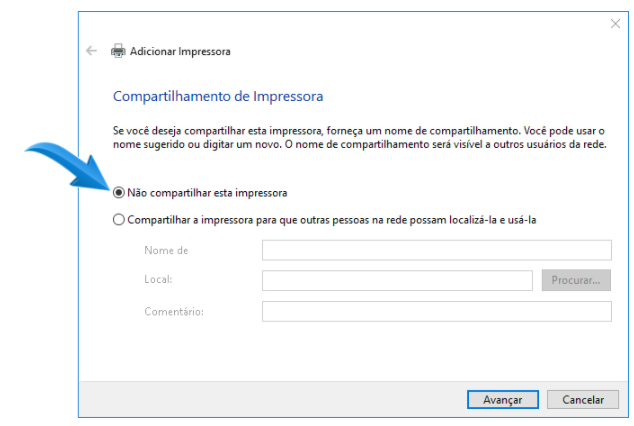Viewport: 634px width, 426px height.
Task: Focus the Nome de text field
Action: point(437,250)
